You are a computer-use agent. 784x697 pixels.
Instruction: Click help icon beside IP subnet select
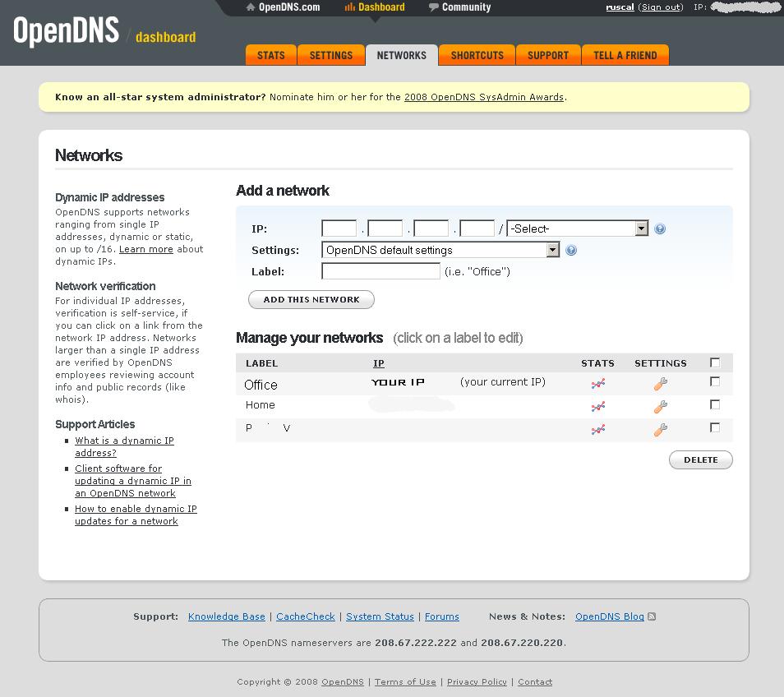[660, 229]
